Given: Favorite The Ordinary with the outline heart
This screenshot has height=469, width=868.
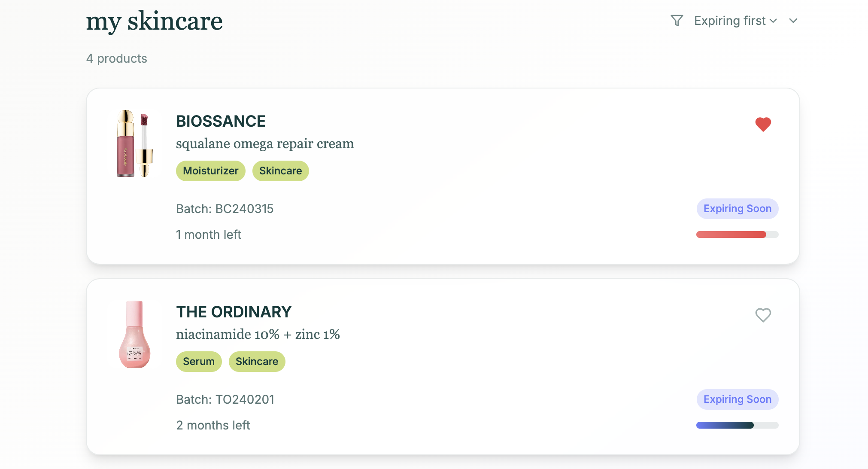Looking at the screenshot, I should (x=763, y=315).
